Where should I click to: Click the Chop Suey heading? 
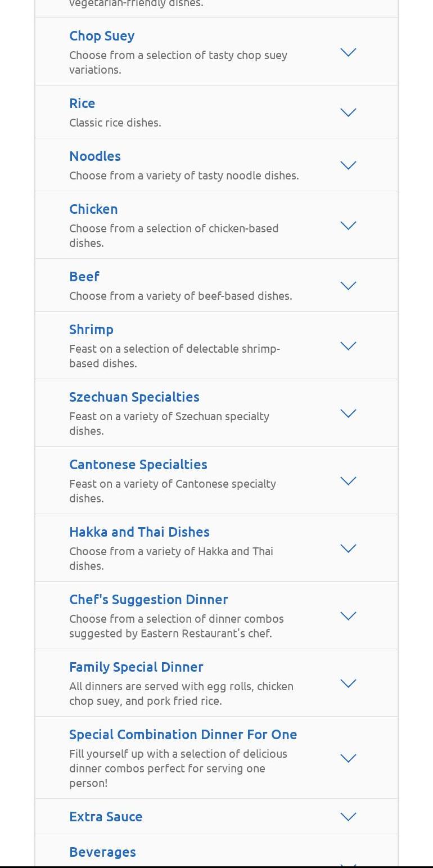102,36
